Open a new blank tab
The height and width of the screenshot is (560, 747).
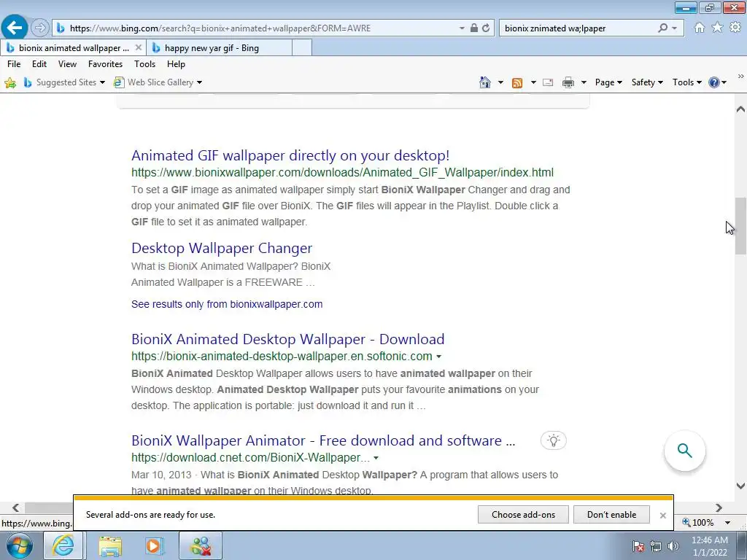pos(302,47)
